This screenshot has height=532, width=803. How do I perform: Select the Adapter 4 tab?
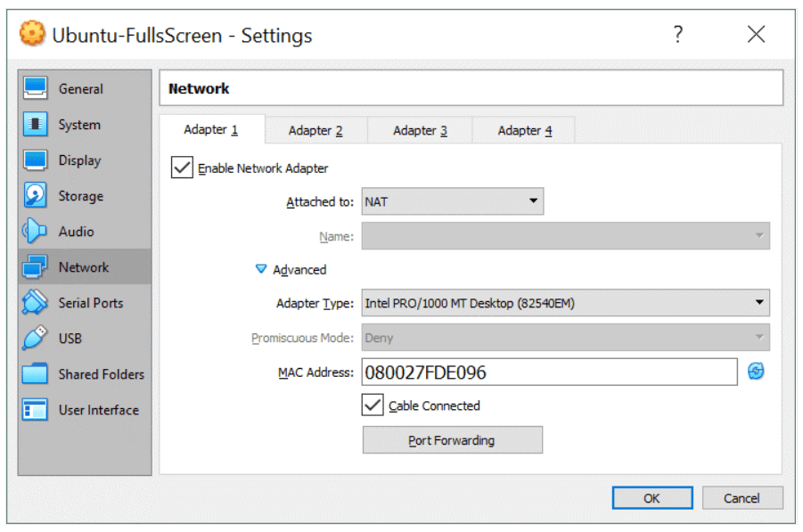point(523,130)
